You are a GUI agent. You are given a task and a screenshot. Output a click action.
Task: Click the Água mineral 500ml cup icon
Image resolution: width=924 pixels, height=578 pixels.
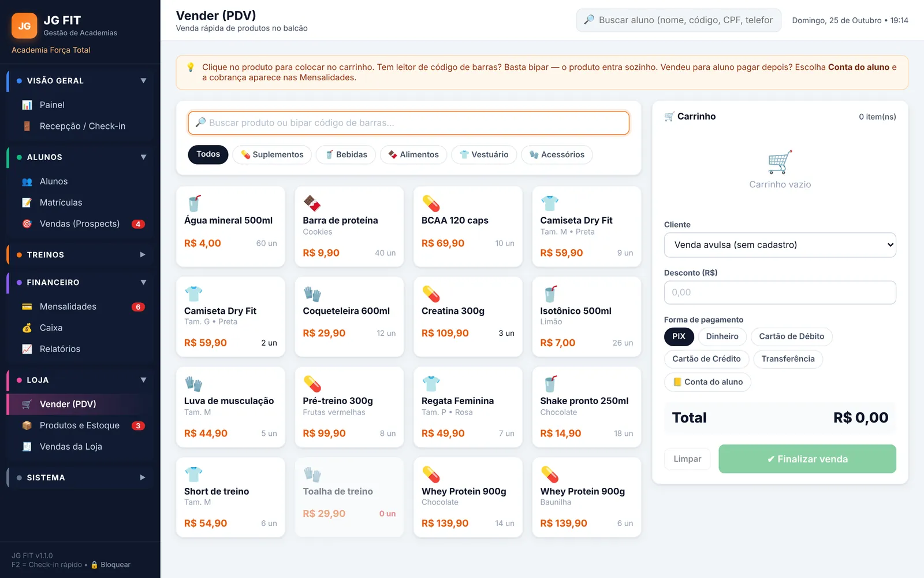pyautogui.click(x=194, y=203)
